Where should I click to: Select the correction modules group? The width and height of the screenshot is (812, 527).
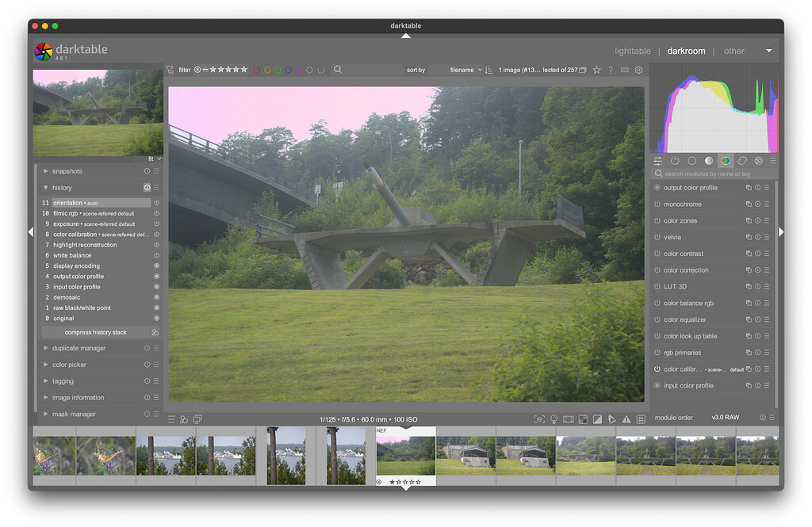point(741,160)
